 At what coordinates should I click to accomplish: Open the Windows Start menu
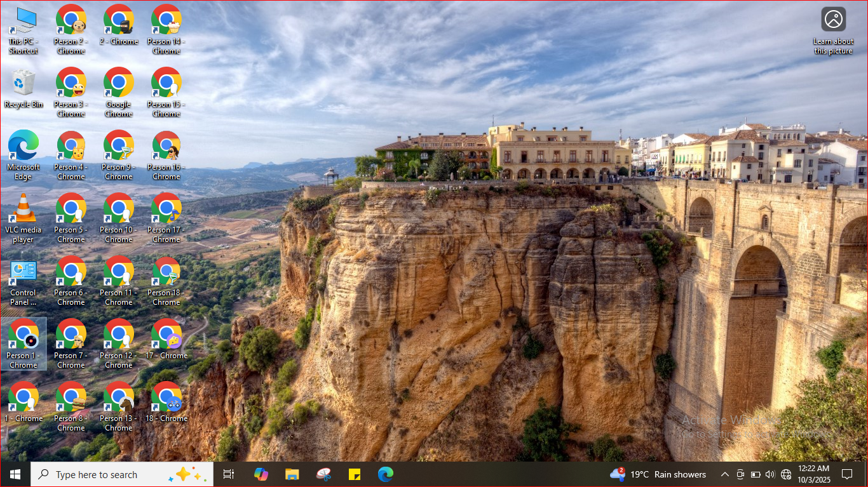[15, 474]
